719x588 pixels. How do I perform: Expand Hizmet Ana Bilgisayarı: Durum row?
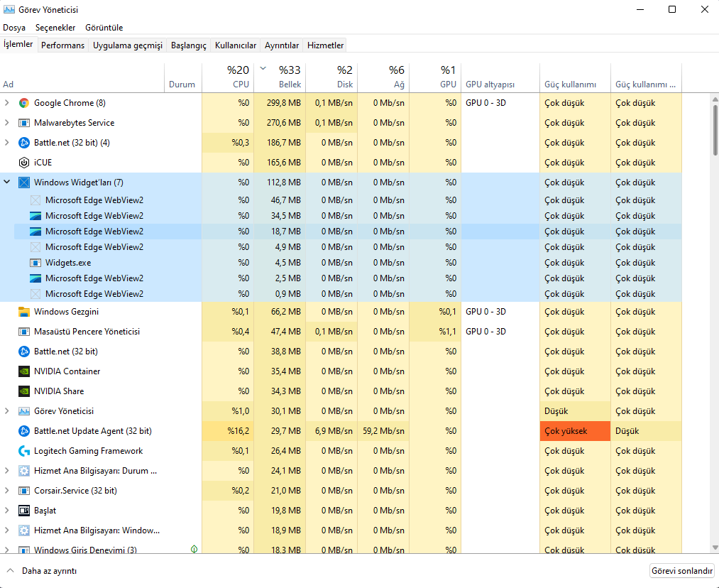coord(7,471)
